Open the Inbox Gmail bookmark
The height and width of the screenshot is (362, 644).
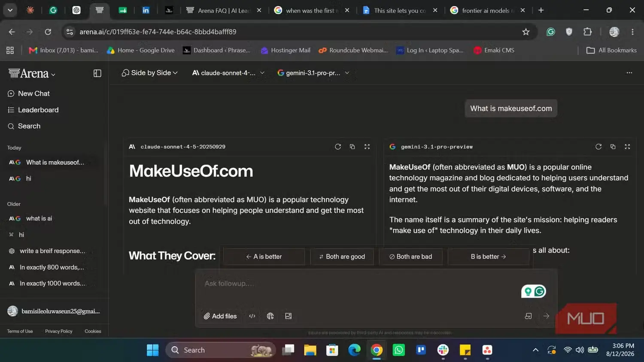[x=64, y=50]
